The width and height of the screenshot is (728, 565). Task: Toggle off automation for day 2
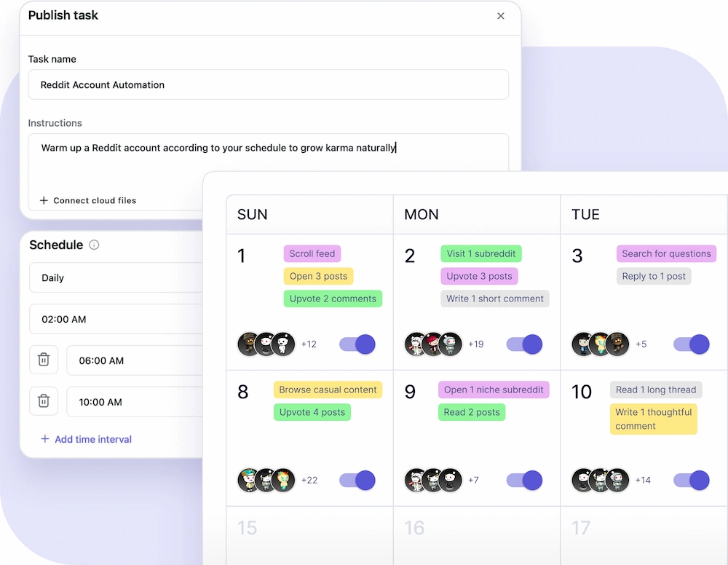523,344
